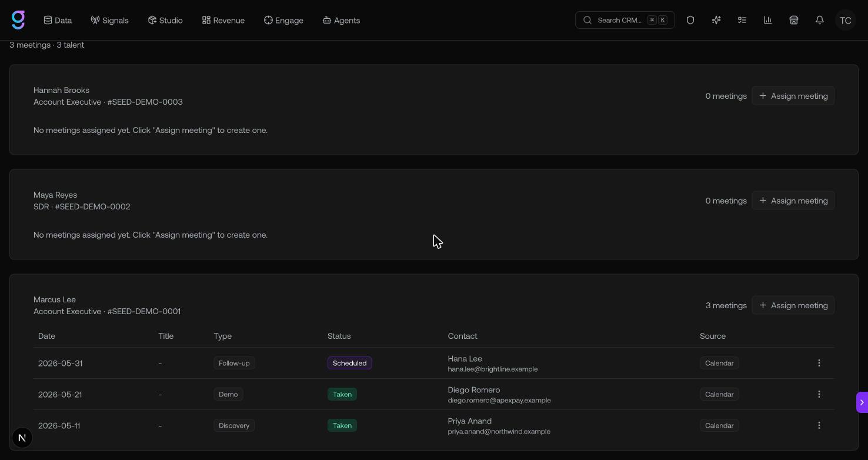Click the Hannah Brooks name
This screenshot has height=460, width=868.
point(61,90)
